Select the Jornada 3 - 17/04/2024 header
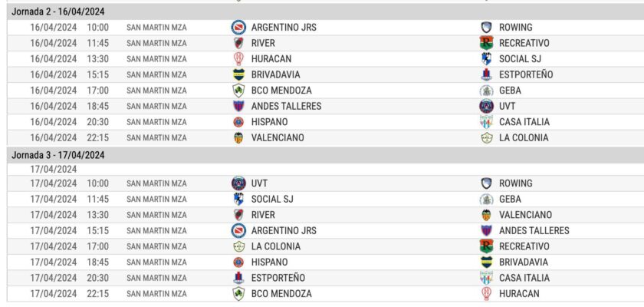The image size is (644, 307). (x=58, y=155)
